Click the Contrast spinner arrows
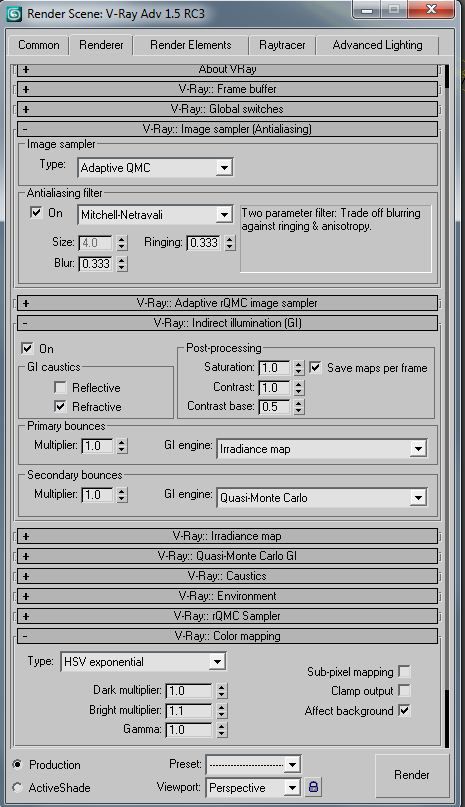Screen dimensions: 465x807 click(299, 388)
